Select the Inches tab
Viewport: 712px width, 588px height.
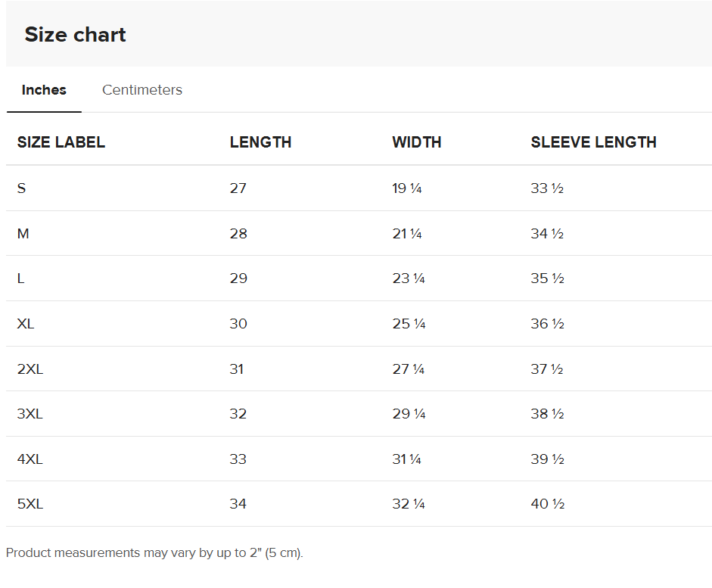pyautogui.click(x=44, y=90)
